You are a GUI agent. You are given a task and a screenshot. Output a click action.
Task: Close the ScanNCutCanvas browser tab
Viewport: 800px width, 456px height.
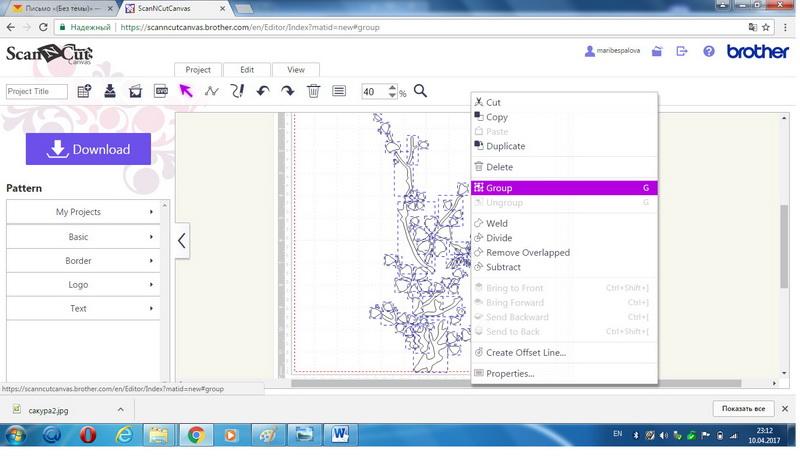point(223,9)
